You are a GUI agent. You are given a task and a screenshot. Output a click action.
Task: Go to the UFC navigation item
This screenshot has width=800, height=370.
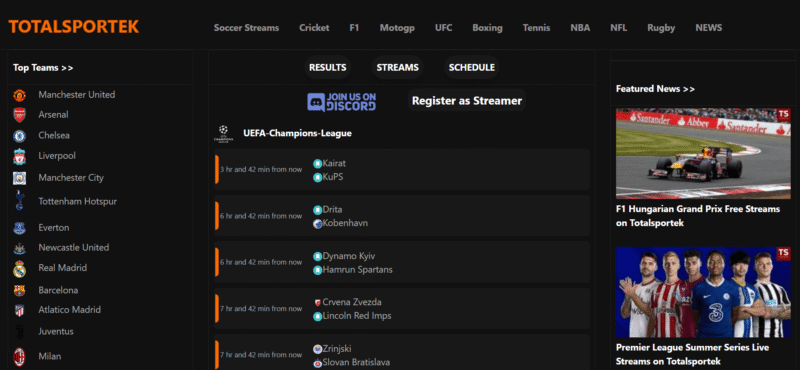443,28
